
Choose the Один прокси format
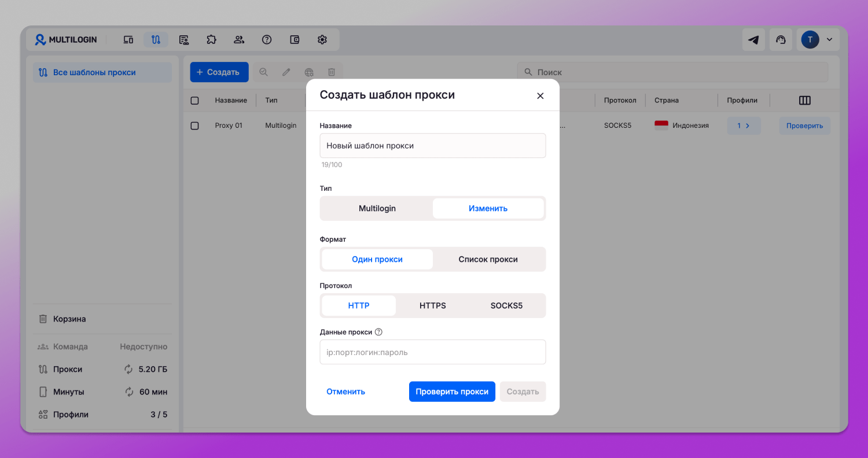377,259
